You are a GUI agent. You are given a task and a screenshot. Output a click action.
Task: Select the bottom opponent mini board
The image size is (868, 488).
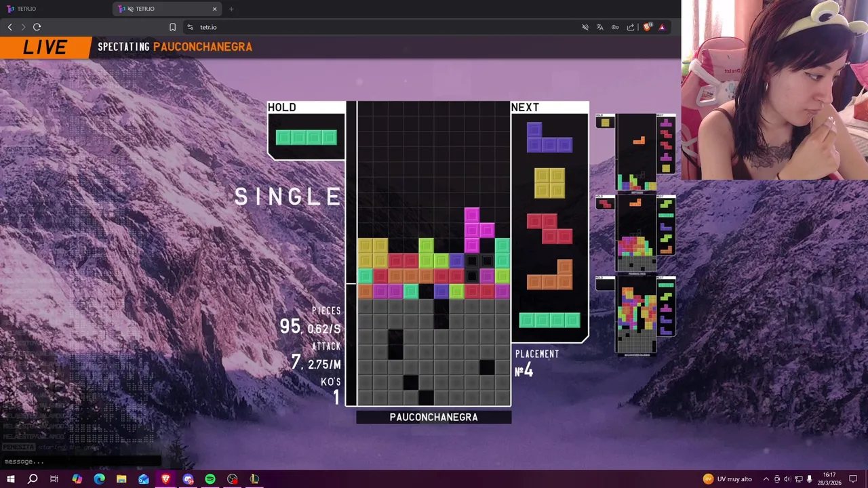[635, 315]
